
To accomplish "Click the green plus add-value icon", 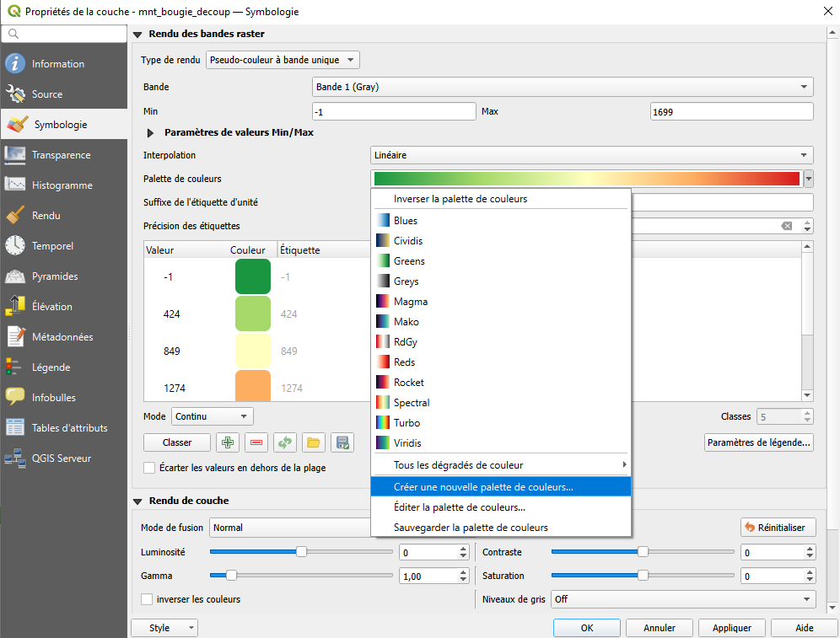I will pyautogui.click(x=226, y=442).
